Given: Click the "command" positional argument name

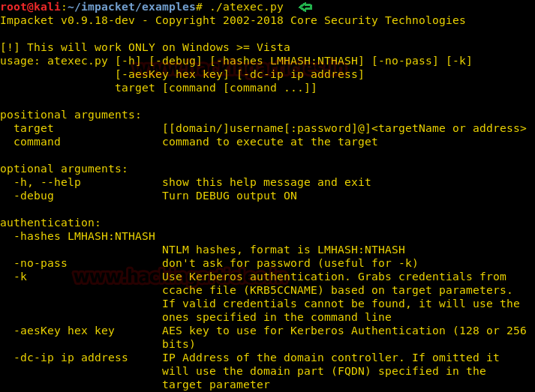Looking at the screenshot, I should tap(37, 142).
